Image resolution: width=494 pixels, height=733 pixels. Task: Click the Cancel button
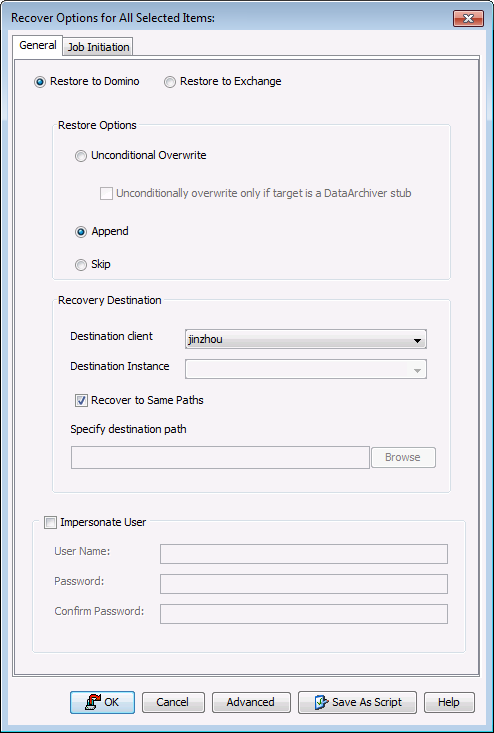[173, 702]
